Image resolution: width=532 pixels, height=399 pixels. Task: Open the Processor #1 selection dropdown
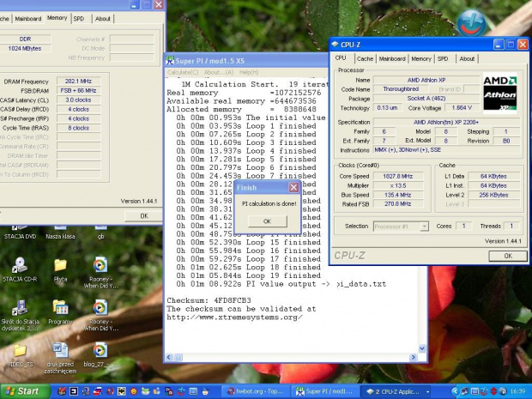[424, 227]
